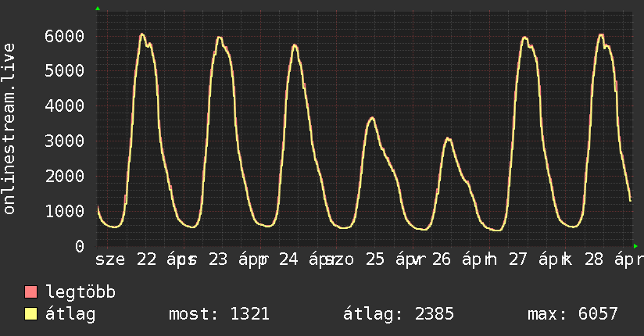Click the green arrow at x-axis end

tap(635, 246)
